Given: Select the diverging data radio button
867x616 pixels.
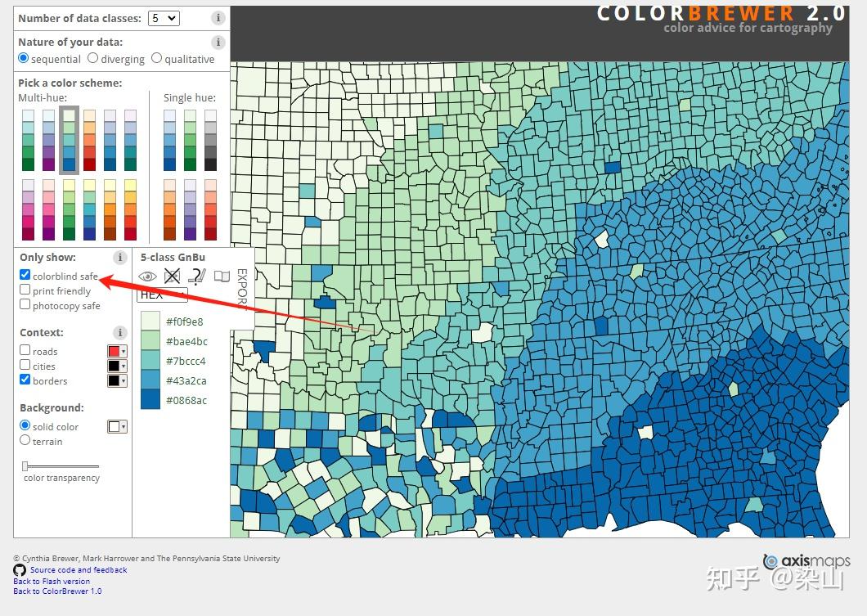Looking at the screenshot, I should pyautogui.click(x=93, y=57).
